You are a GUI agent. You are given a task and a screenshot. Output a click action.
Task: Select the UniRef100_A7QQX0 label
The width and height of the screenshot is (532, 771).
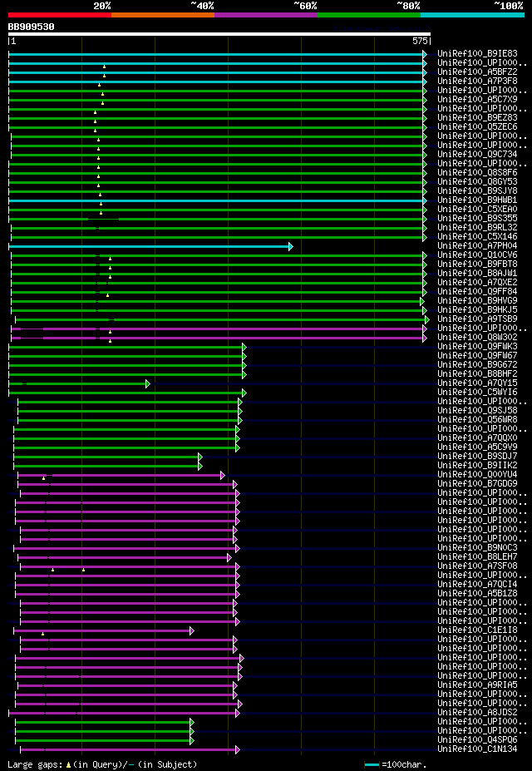point(477,437)
